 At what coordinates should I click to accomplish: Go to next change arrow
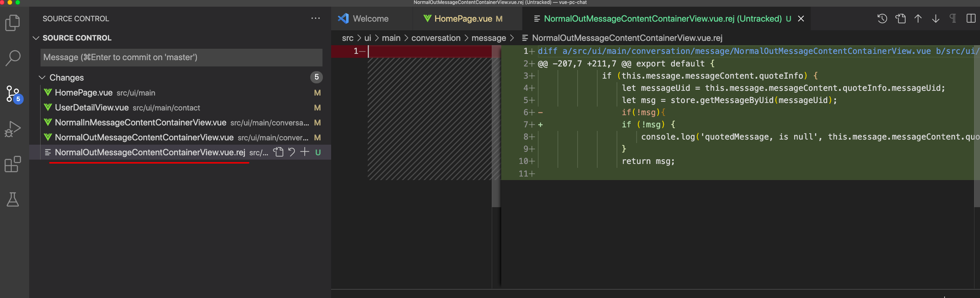tap(936, 18)
